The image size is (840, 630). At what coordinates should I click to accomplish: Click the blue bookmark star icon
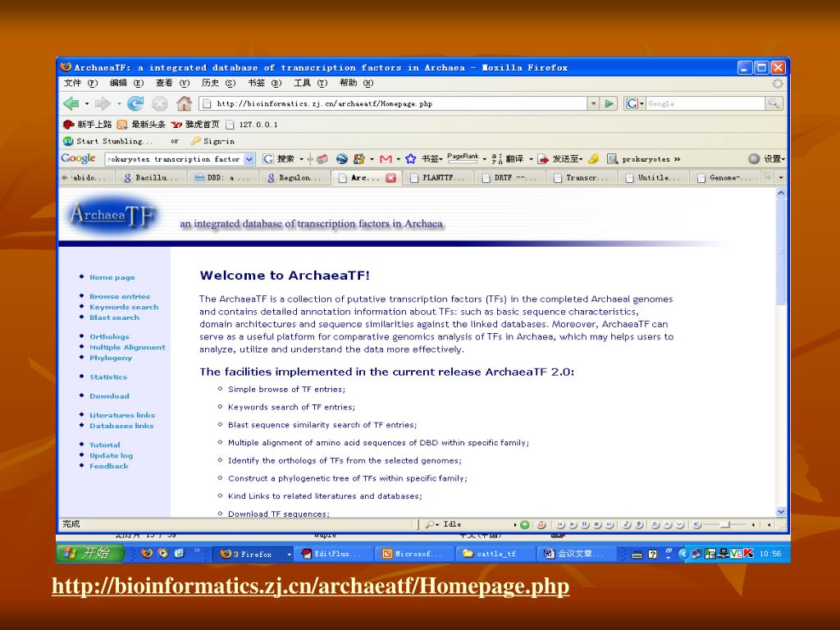(x=411, y=158)
